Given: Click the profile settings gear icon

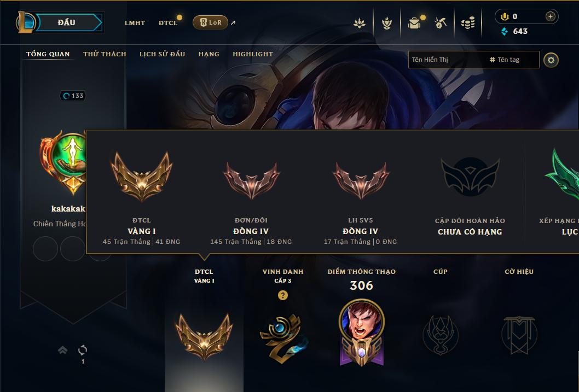Looking at the screenshot, I should click(x=551, y=60).
